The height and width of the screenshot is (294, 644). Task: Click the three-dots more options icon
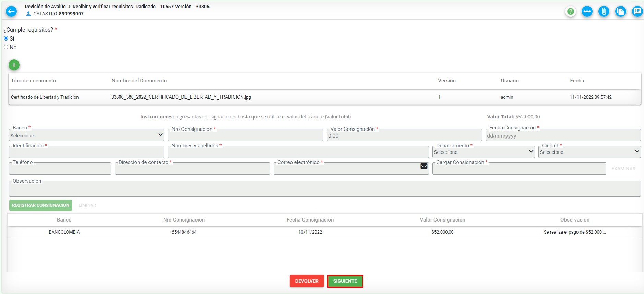point(587,11)
